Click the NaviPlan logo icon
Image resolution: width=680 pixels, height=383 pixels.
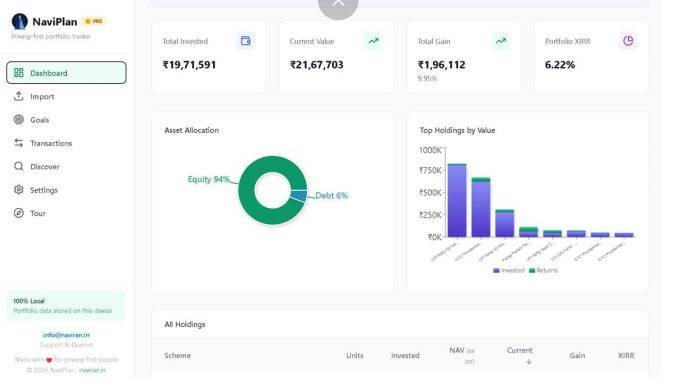20,21
